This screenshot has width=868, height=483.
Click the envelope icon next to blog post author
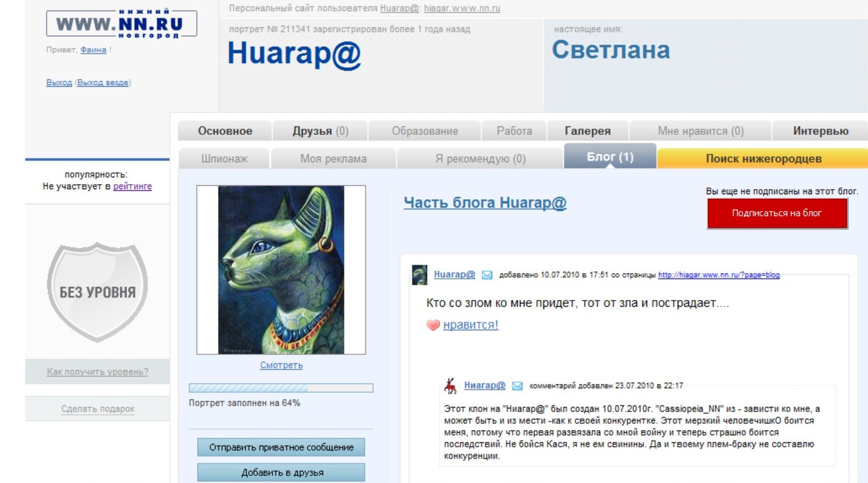[x=487, y=275]
